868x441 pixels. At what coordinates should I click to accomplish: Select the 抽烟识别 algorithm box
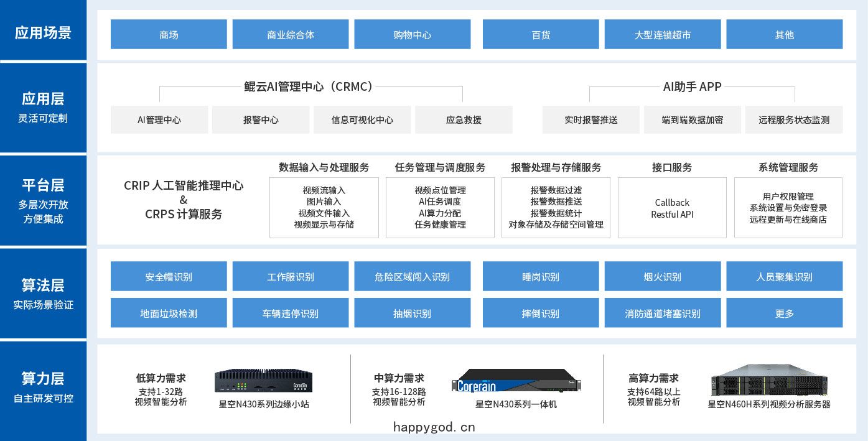pos(413,313)
